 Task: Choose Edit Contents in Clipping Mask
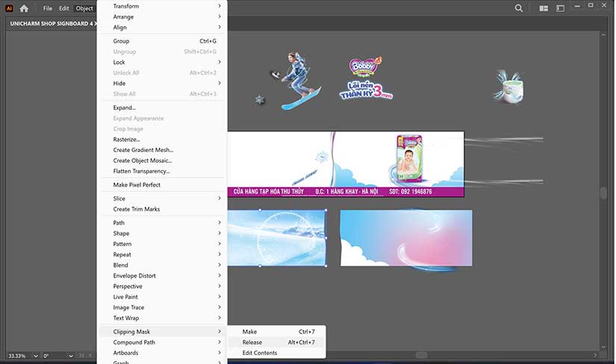[x=277, y=353]
